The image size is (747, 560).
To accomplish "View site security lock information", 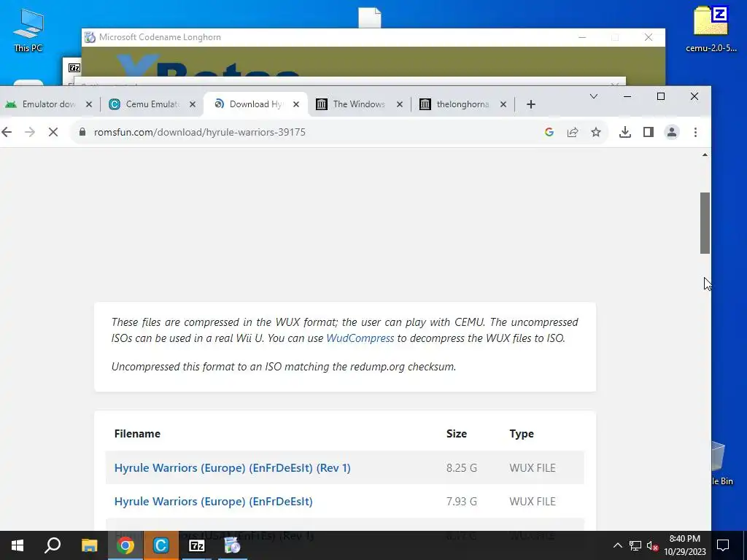I will pyautogui.click(x=82, y=132).
